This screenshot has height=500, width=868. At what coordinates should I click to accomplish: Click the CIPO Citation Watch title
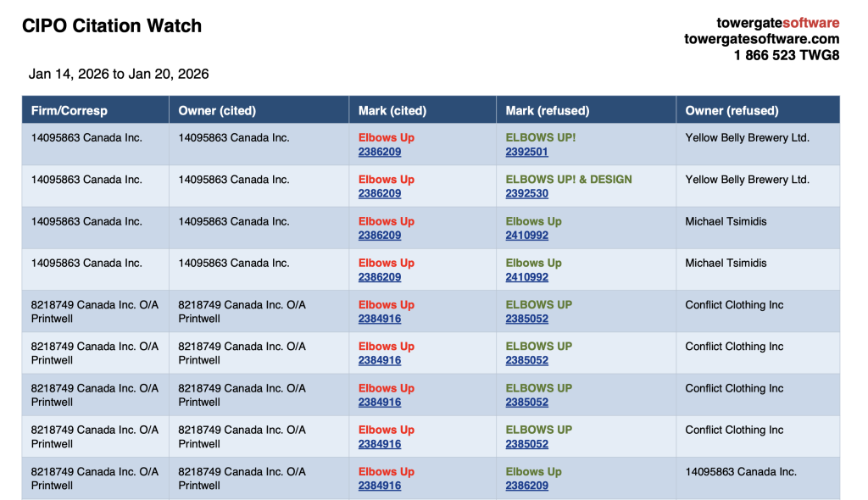[112, 25]
